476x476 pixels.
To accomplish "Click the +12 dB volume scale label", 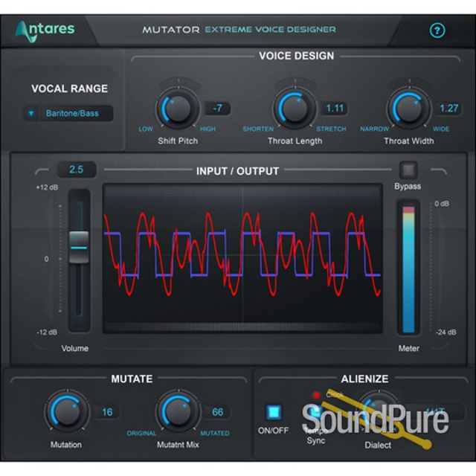I will click(x=47, y=187).
